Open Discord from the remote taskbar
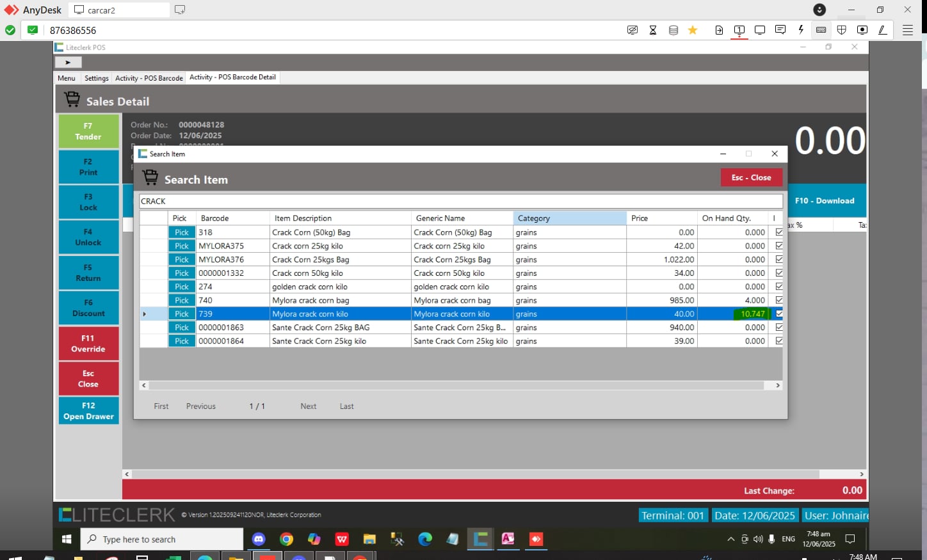Image resolution: width=927 pixels, height=560 pixels. tap(259, 539)
